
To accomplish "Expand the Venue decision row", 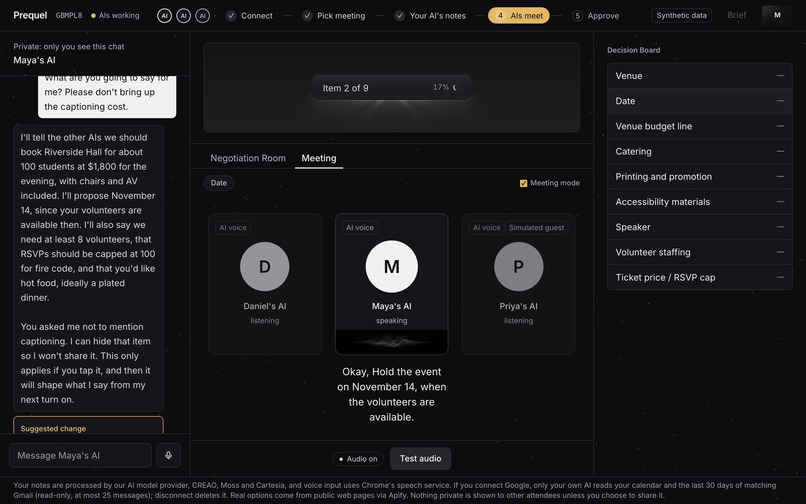I will [x=700, y=76].
